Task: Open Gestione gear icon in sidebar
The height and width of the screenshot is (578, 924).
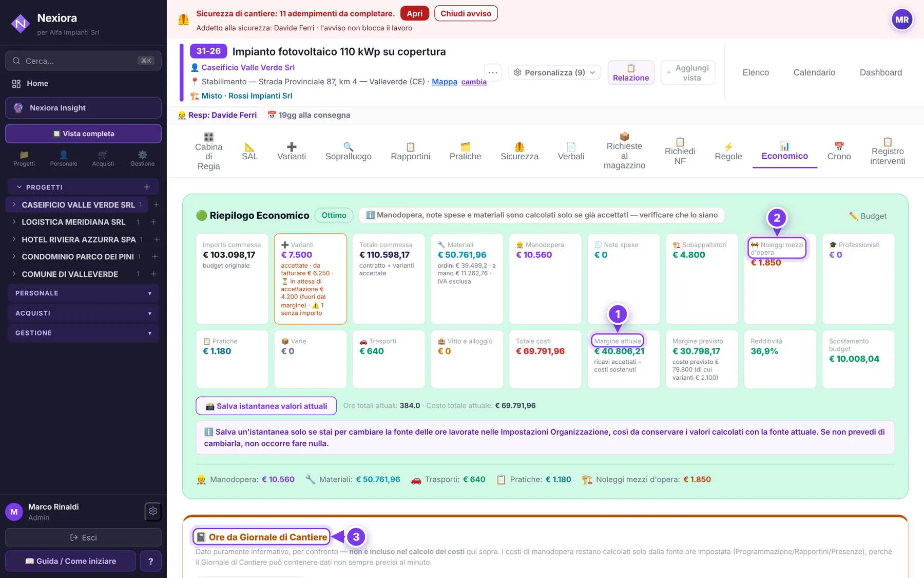Action: pyautogui.click(x=142, y=158)
